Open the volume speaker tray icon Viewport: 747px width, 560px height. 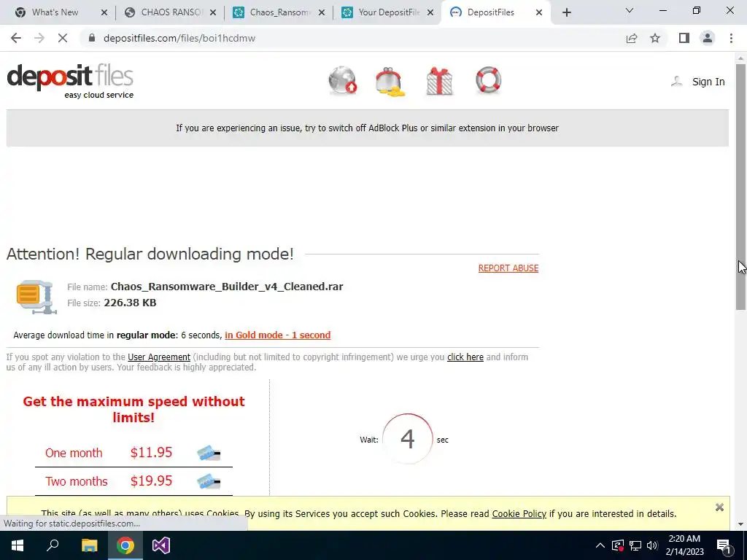tap(652, 545)
